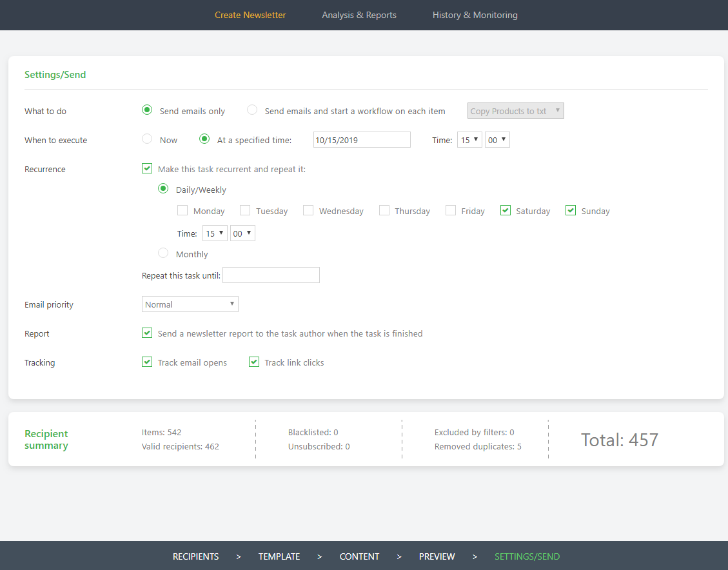Enable the Wednesday checkbox
The width and height of the screenshot is (728, 570).
tap(308, 211)
